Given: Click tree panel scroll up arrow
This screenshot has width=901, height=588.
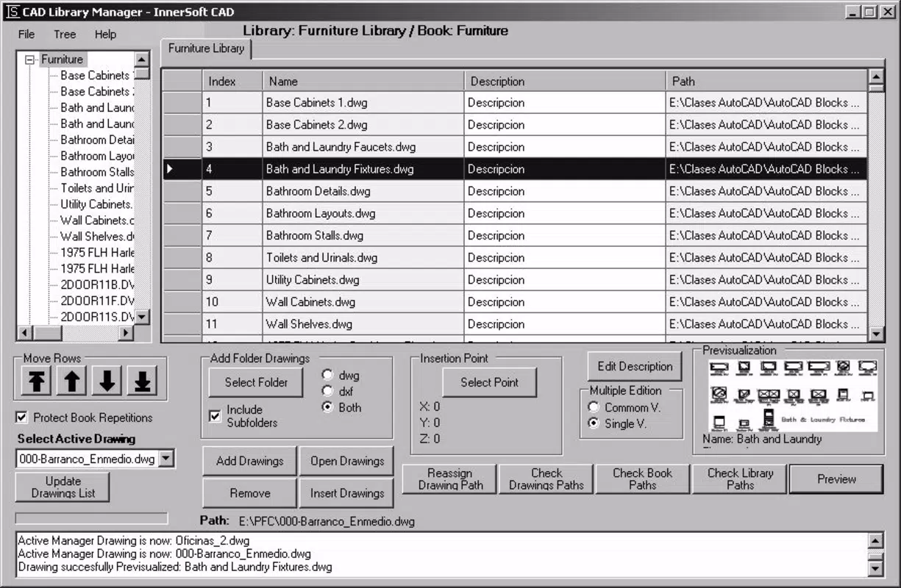Looking at the screenshot, I should click(143, 59).
